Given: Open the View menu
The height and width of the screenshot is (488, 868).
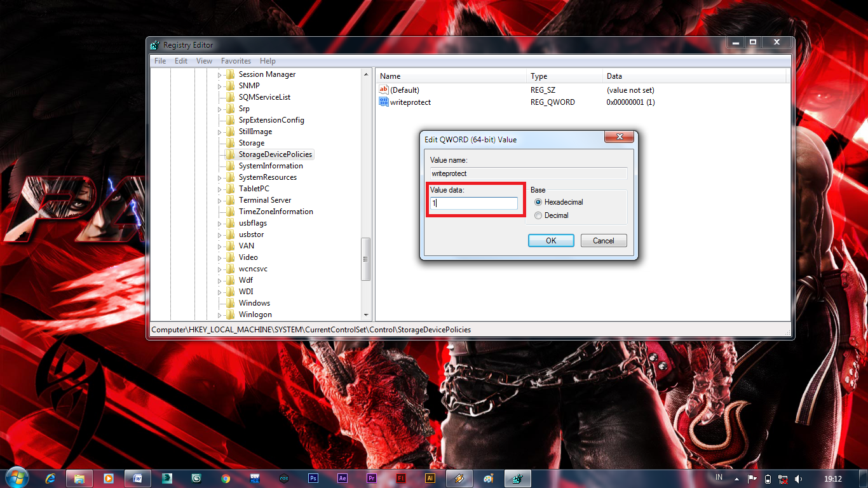Looking at the screenshot, I should coord(204,61).
